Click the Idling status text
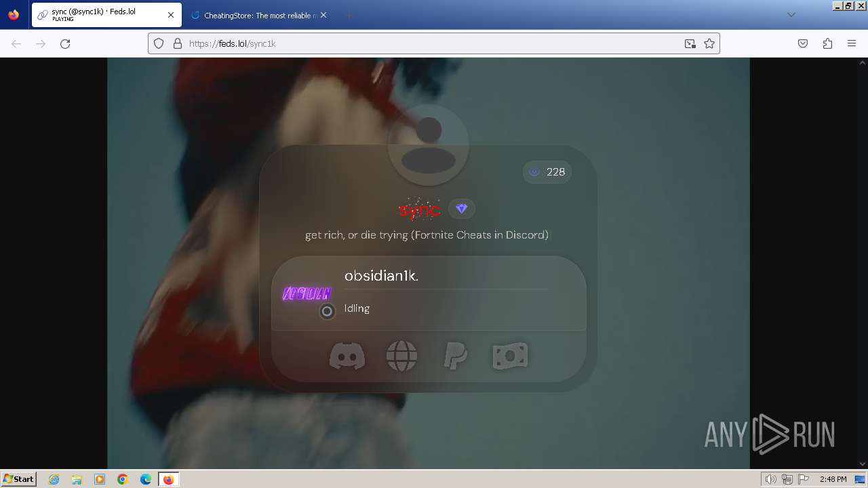This screenshot has width=868, height=488. [357, 308]
